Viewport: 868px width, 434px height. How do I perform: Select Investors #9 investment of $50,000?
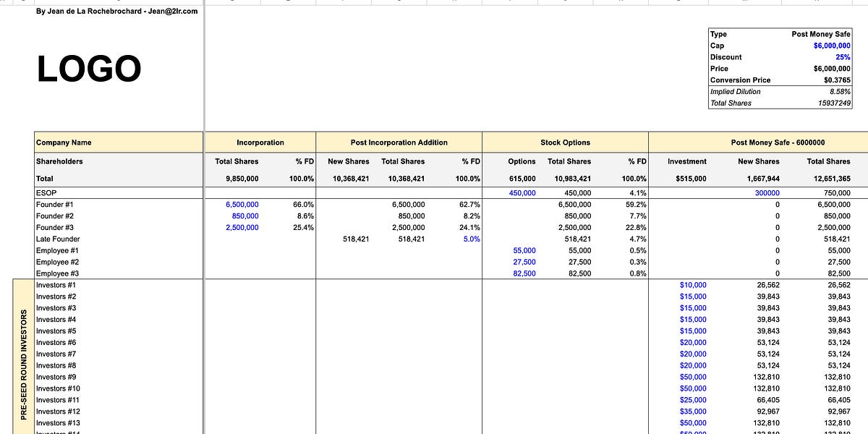[692, 377]
